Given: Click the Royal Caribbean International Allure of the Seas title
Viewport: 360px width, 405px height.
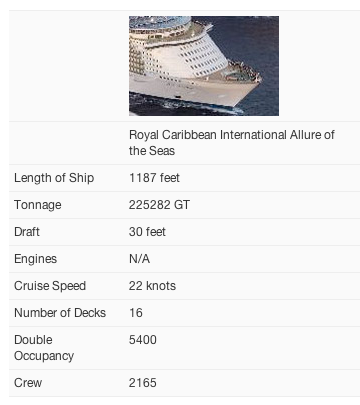Looking at the screenshot, I should 231,143.
